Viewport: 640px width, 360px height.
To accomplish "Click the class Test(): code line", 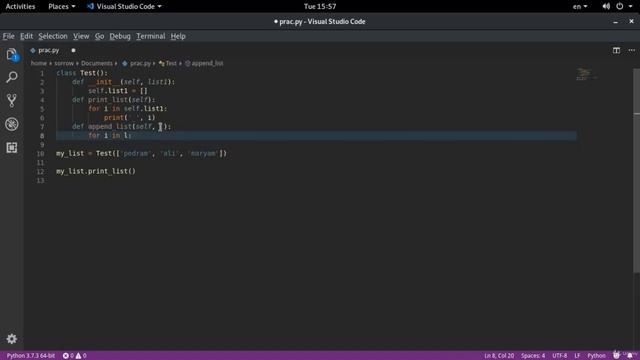I will tap(82, 73).
